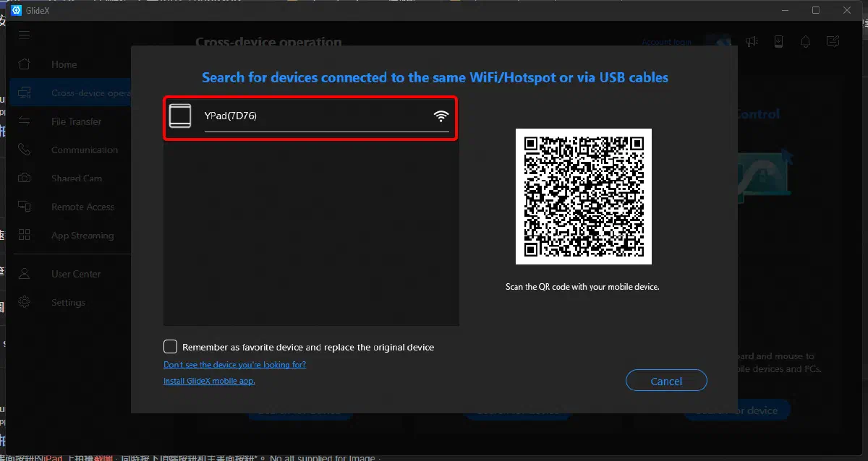Open the Install GlideX mobile app link
The width and height of the screenshot is (868, 461).
click(x=209, y=380)
